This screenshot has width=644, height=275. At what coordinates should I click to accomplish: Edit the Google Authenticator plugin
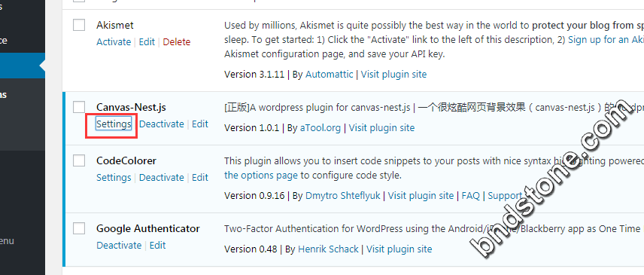pos(157,246)
